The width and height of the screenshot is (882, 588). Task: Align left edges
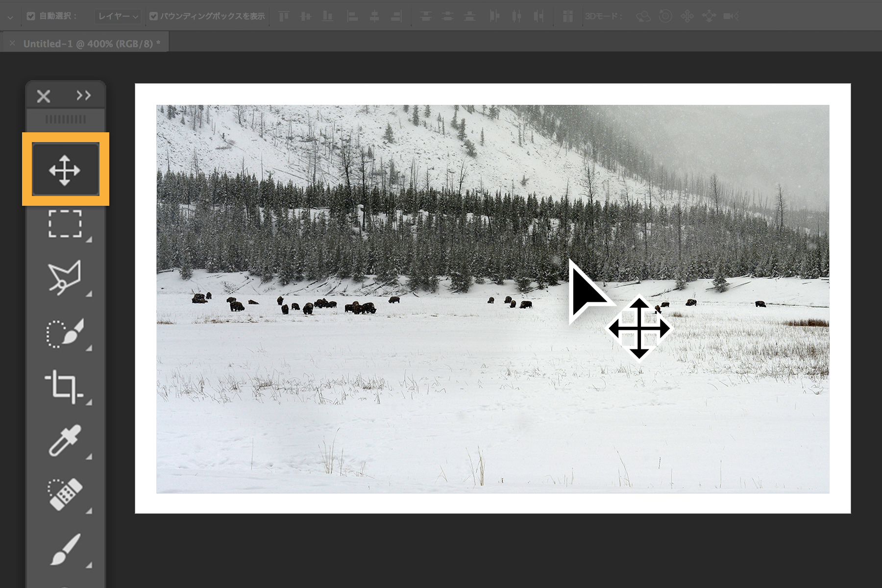(352, 16)
